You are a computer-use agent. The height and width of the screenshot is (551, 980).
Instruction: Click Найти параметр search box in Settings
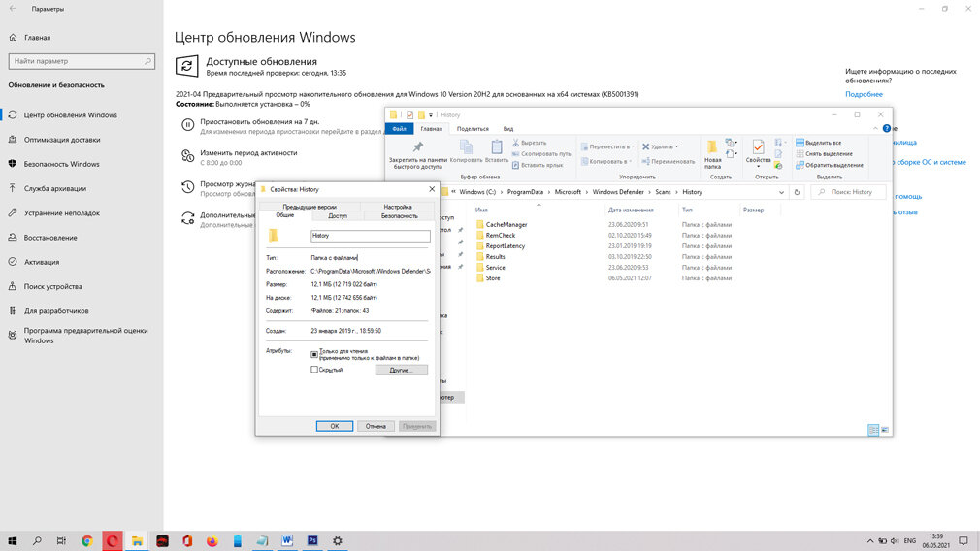pyautogui.click(x=82, y=61)
